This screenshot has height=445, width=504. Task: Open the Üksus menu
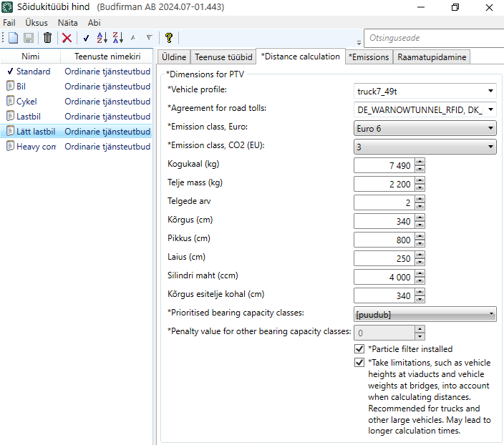37,23
